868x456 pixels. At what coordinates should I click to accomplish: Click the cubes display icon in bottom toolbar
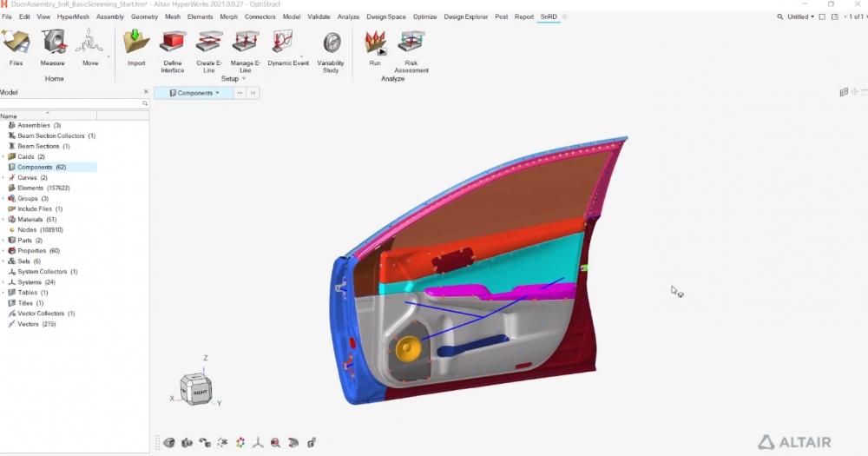(187, 442)
